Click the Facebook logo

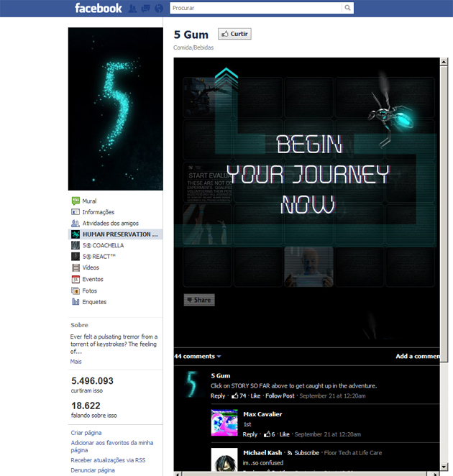coord(99,8)
